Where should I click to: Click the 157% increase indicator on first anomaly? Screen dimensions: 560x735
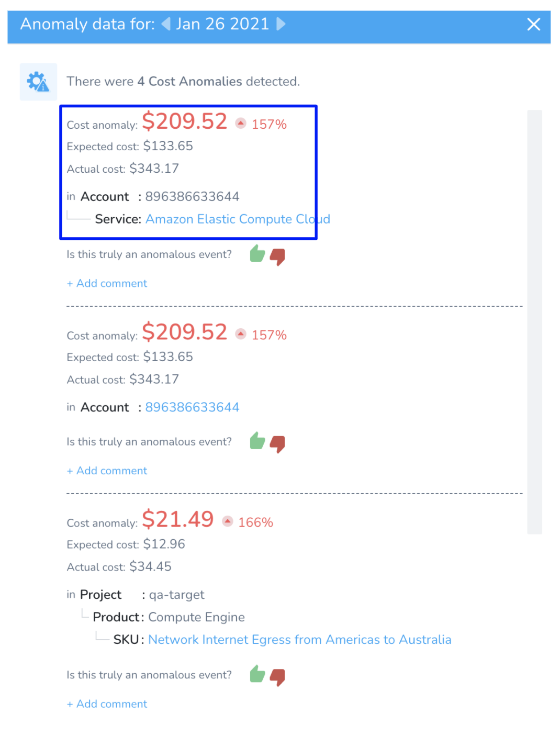[261, 124]
